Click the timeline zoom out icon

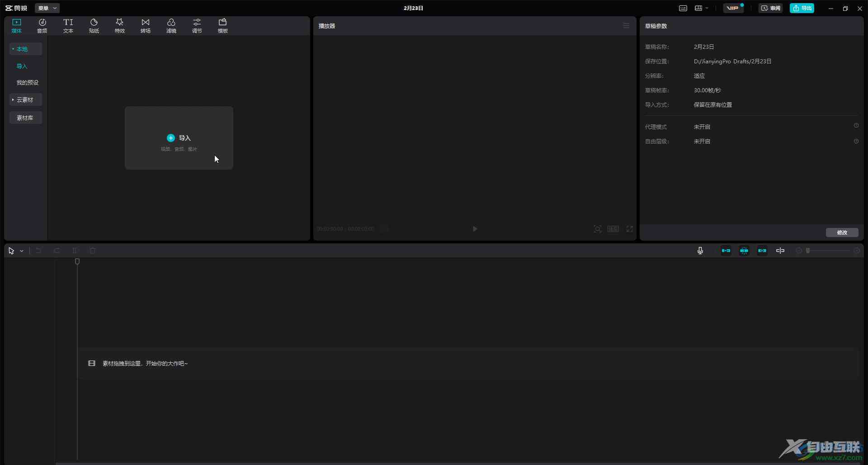pyautogui.click(x=799, y=251)
